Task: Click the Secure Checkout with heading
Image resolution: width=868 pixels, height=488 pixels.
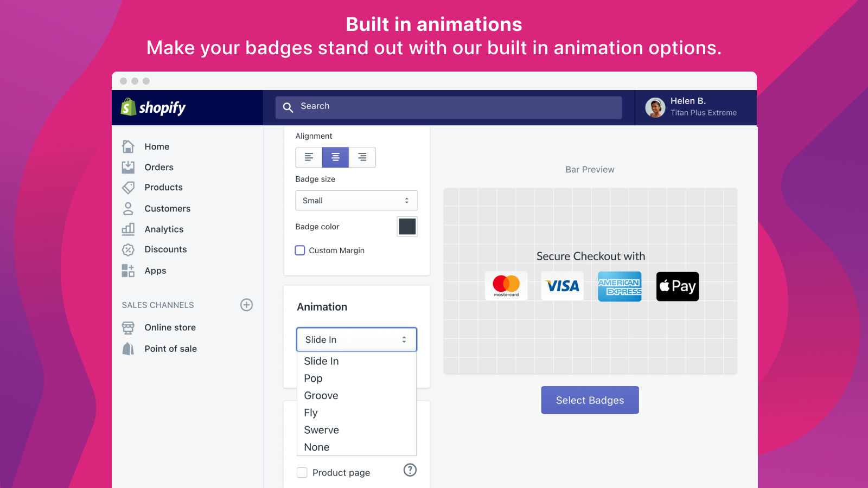Action: coord(591,256)
